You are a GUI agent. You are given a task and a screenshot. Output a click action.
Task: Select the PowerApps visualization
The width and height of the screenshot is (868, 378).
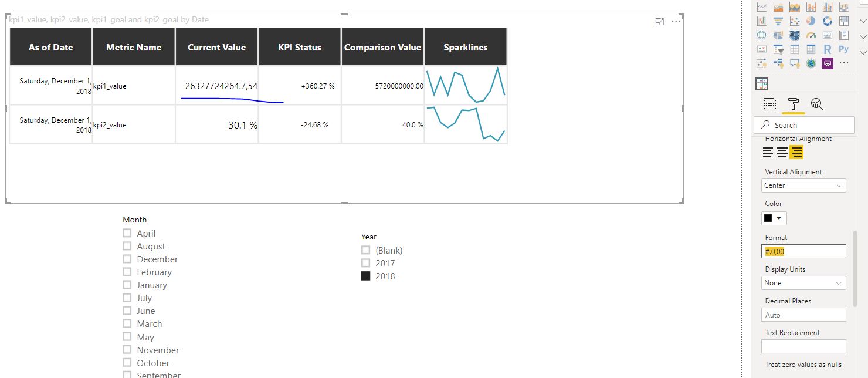click(x=828, y=63)
